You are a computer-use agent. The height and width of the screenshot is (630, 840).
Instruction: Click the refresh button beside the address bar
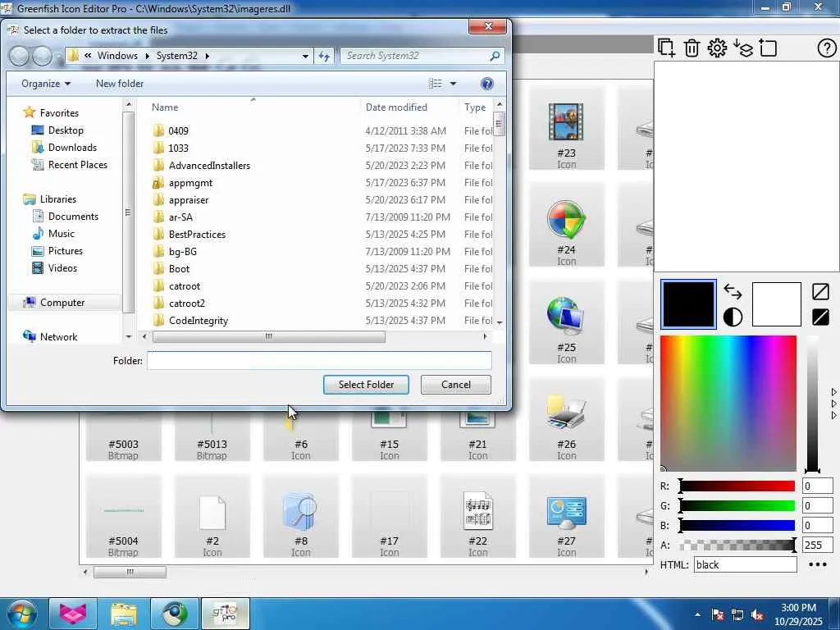[x=324, y=56]
